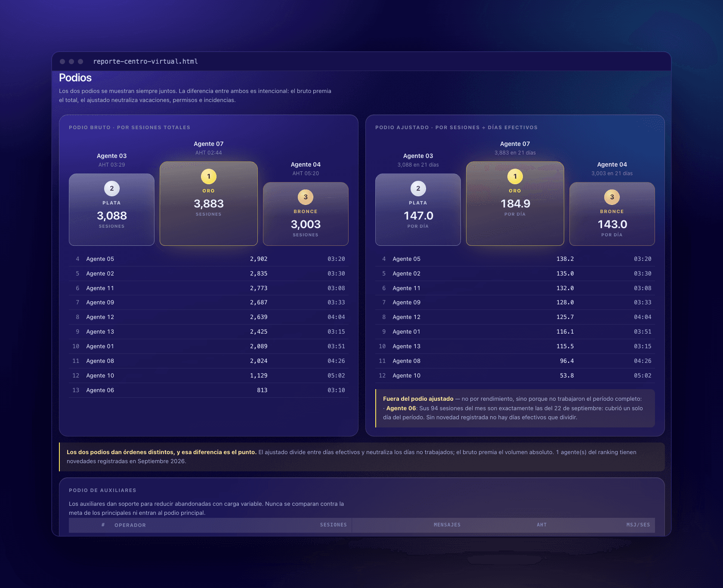This screenshot has width=723, height=588.
Task: Click reporte-centro-virtual.html window title
Action: 145,62
